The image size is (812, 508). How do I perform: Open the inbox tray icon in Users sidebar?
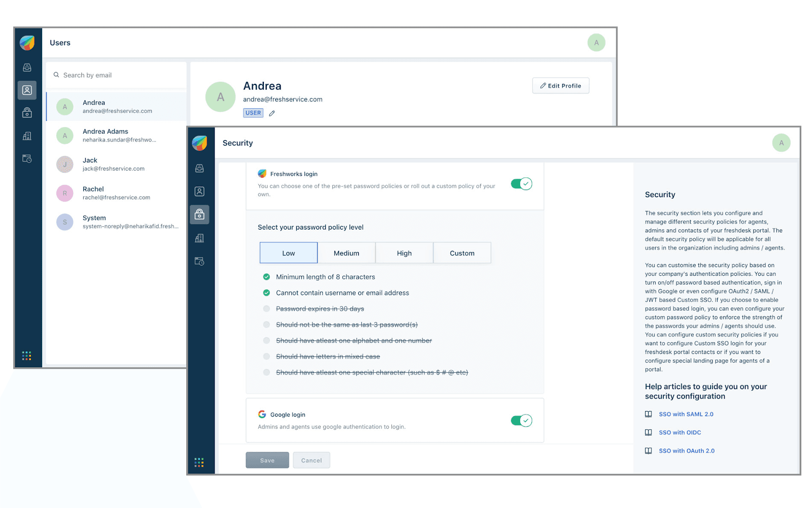[x=27, y=67]
